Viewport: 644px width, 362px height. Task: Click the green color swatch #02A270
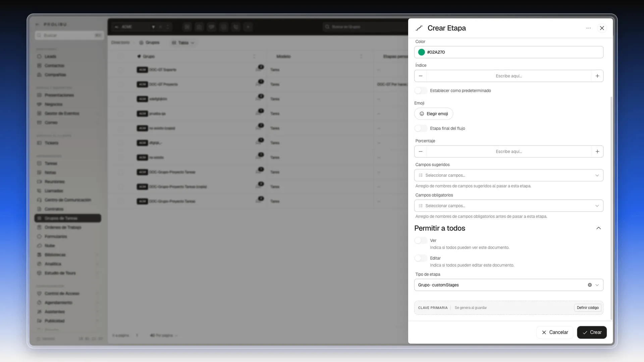point(422,52)
